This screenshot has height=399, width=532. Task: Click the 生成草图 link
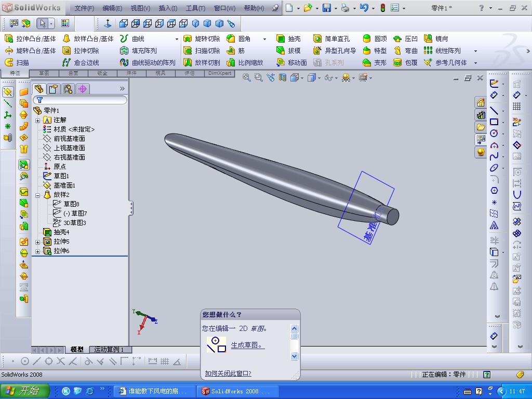[248, 345]
